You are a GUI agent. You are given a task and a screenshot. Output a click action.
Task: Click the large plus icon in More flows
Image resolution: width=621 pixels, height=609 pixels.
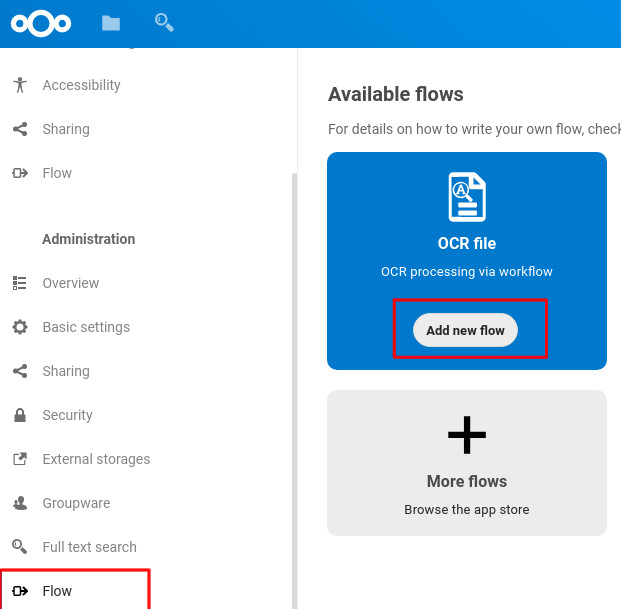pyautogui.click(x=467, y=434)
